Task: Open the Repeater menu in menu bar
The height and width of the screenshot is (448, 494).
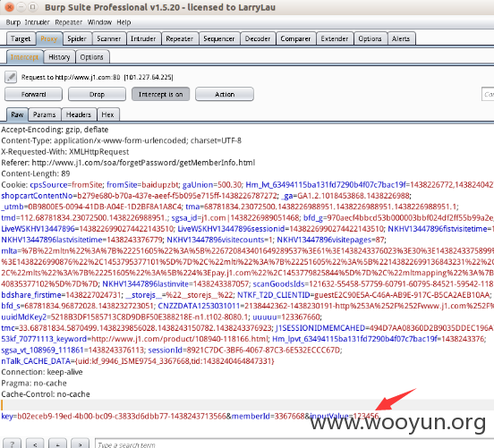Action: pyautogui.click(x=68, y=22)
